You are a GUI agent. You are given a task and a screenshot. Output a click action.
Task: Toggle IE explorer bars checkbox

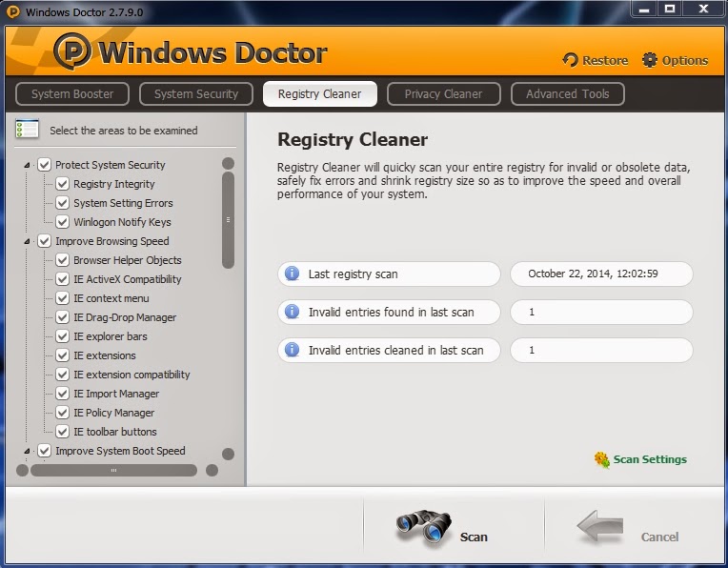63,335
